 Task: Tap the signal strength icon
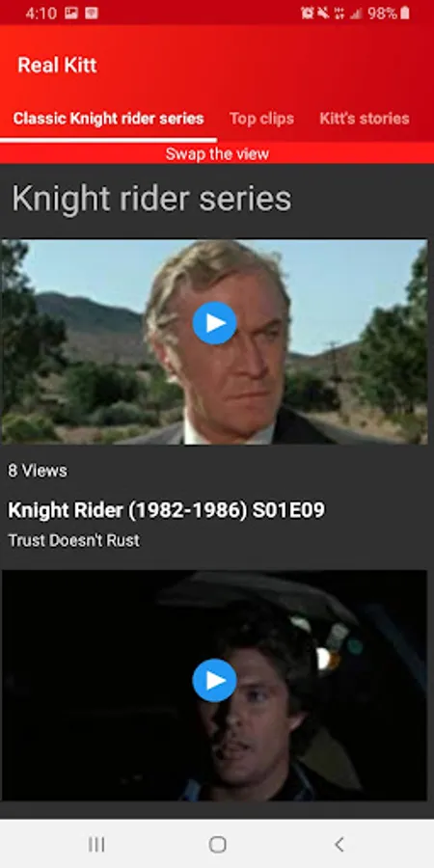357,14
